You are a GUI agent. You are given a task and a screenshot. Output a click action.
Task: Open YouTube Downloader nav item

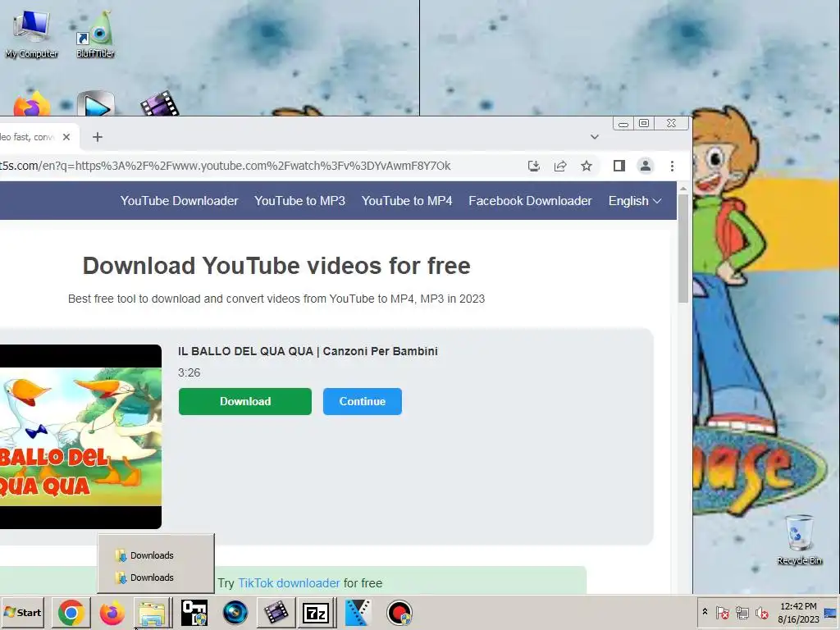coord(179,201)
